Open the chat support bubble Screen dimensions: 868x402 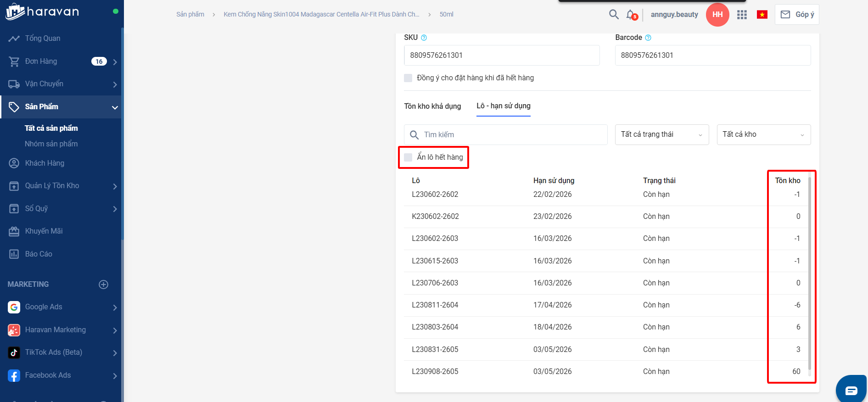coord(851,390)
